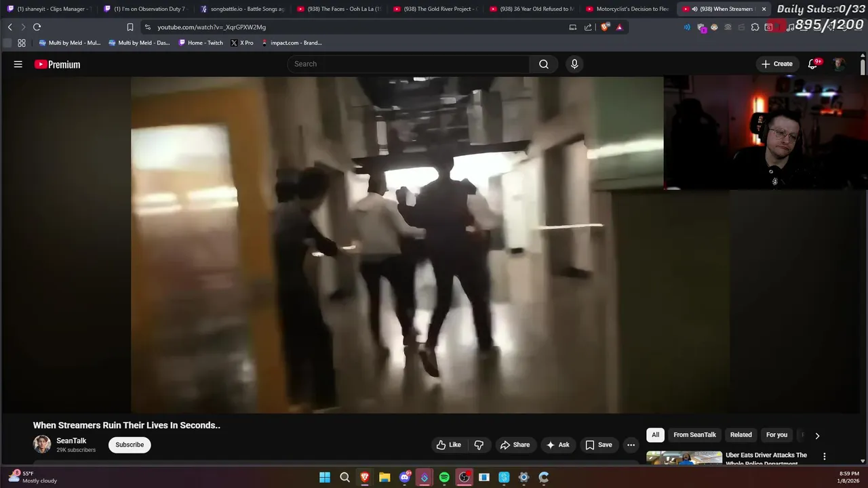Start voice search with the microphone

pyautogui.click(x=574, y=64)
